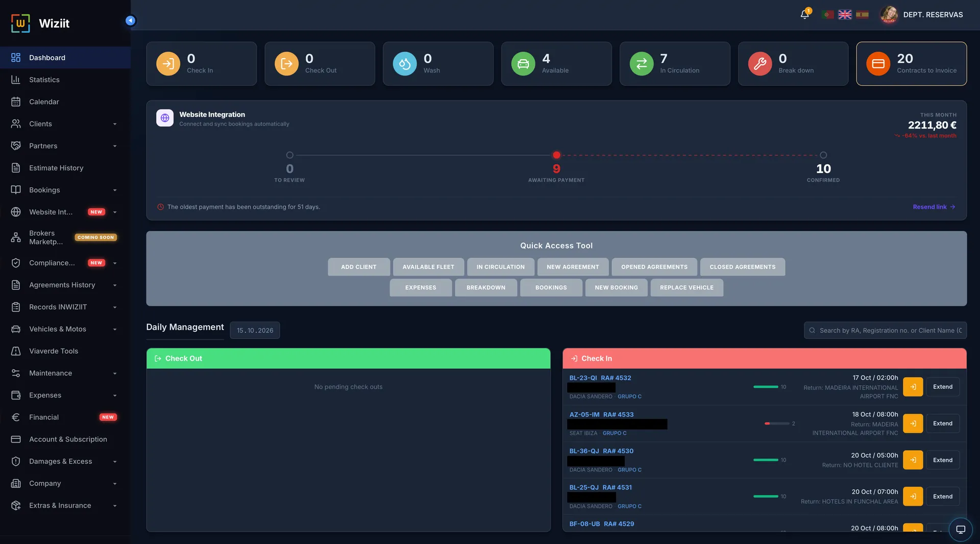Open the Daily Management date picker 15.10.2026
The width and height of the screenshot is (980, 544).
point(255,330)
